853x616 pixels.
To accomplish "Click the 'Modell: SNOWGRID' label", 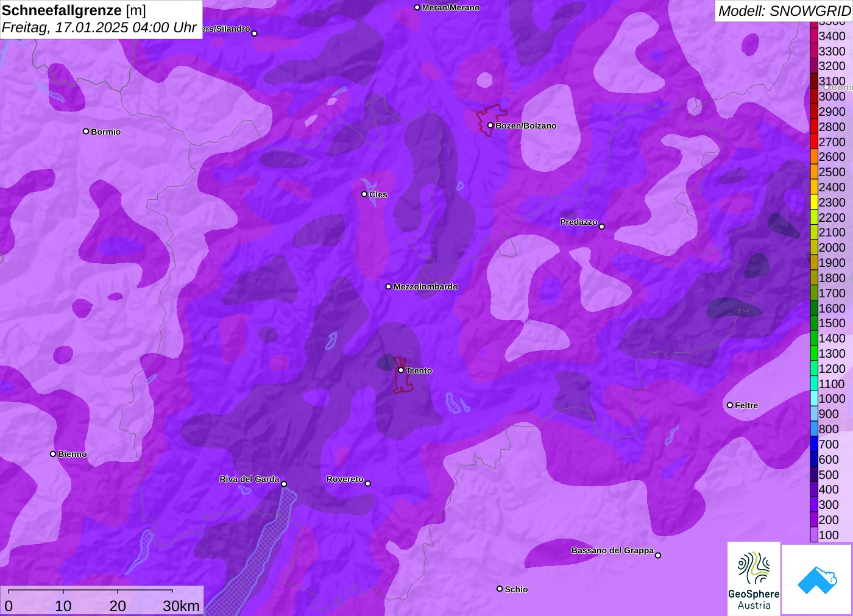I will [784, 11].
